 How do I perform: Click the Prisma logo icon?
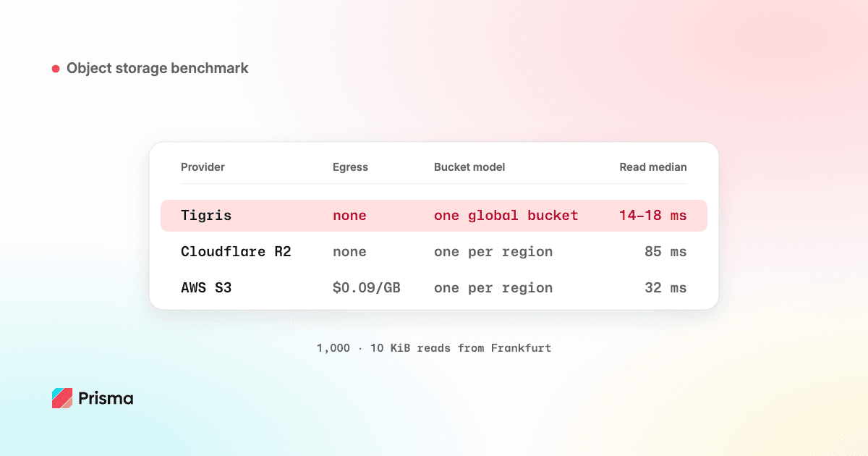tap(62, 398)
